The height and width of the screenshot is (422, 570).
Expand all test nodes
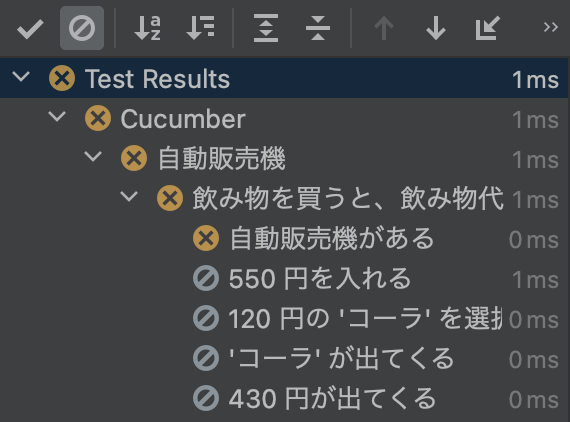tap(266, 28)
